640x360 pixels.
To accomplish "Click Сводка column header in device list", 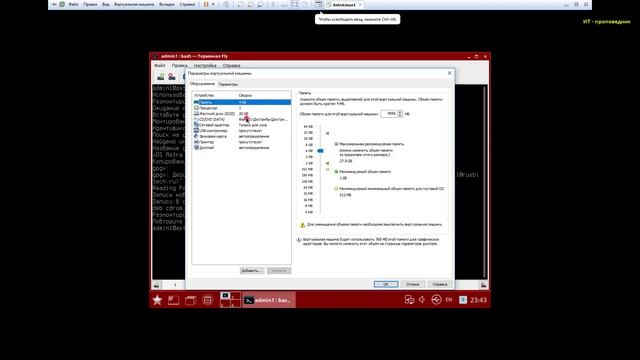I will [245, 95].
